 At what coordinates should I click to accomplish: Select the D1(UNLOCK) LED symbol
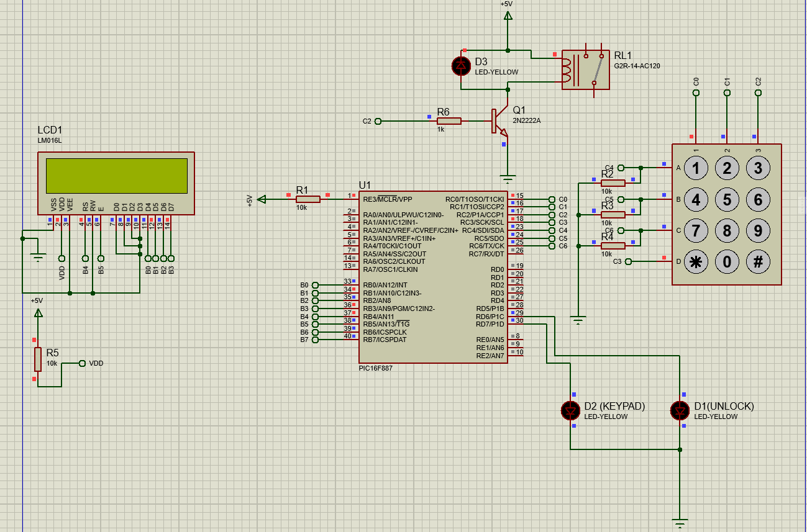tap(680, 410)
